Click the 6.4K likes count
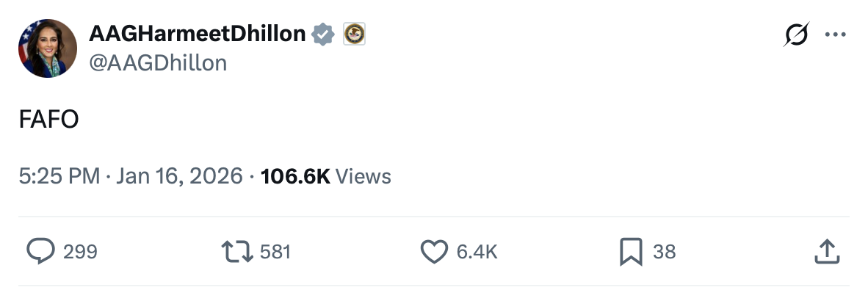Image resolution: width=868 pixels, height=301 pixels. [477, 252]
